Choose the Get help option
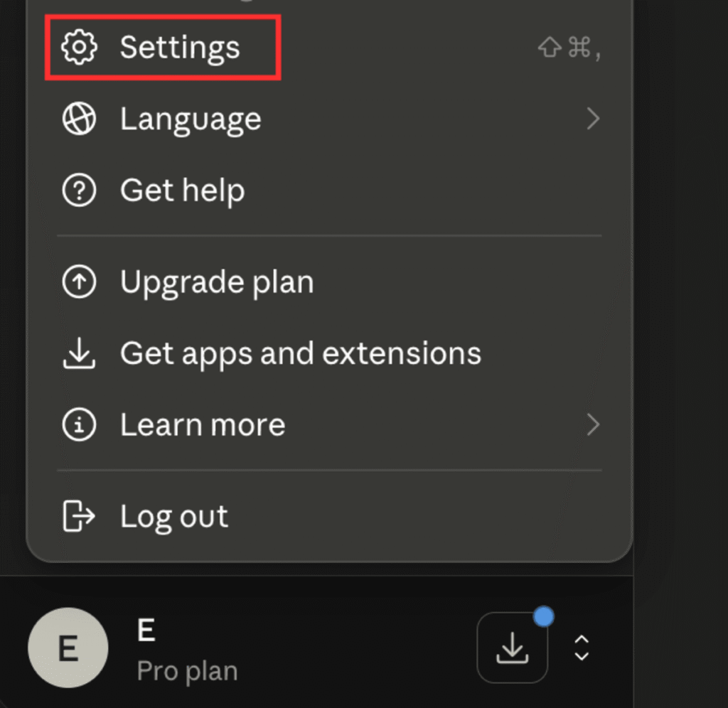Viewport: 728px width, 708px height. click(330, 190)
